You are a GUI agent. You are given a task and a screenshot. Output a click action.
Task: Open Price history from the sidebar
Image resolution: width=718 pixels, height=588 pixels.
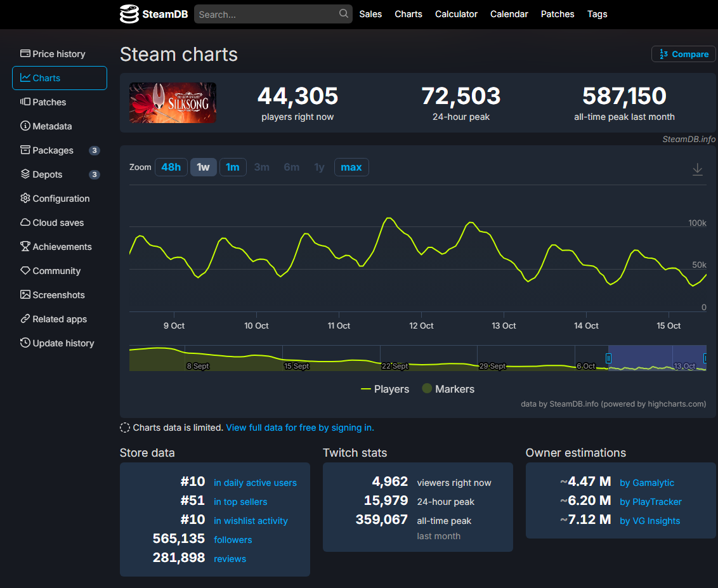point(60,54)
